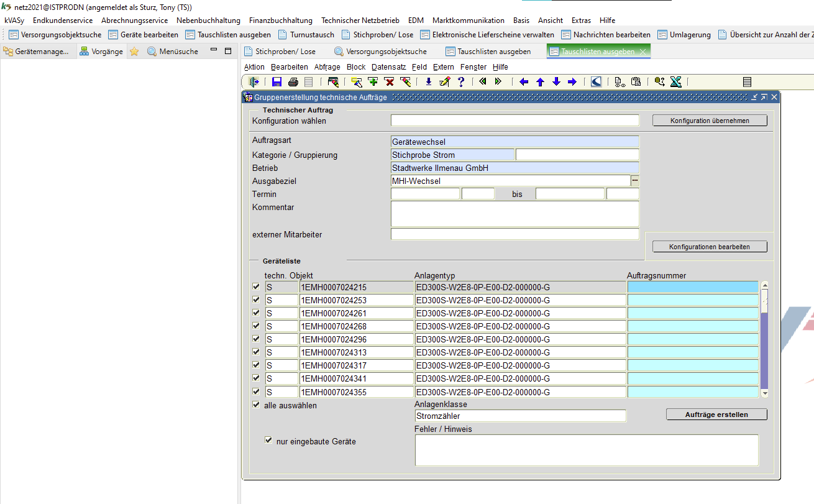Open help with the question mark icon
This screenshot has height=504, width=814.
pos(460,81)
